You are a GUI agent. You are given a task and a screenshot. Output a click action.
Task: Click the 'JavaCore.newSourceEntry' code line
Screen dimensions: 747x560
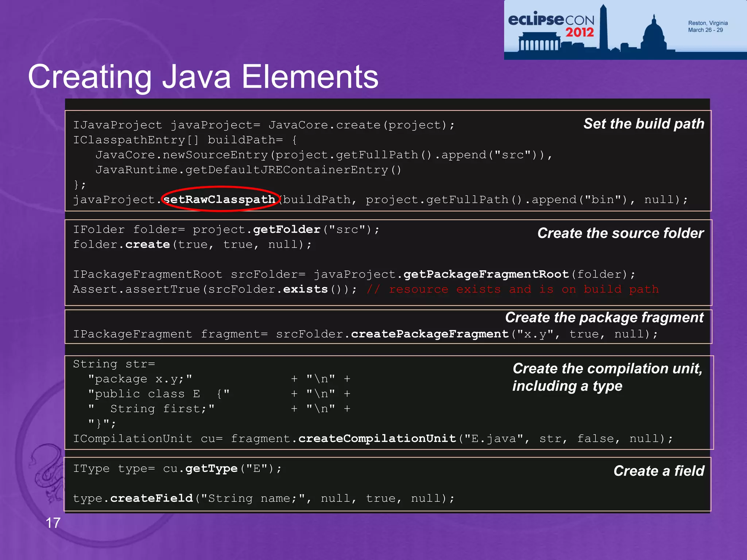tap(324, 155)
